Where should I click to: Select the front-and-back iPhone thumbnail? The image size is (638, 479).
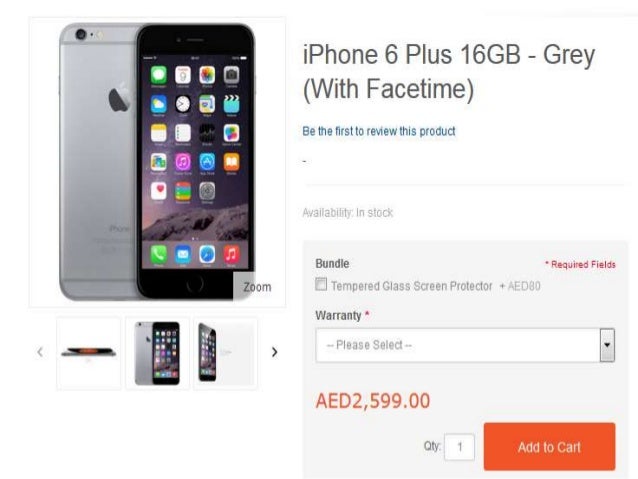(157, 353)
